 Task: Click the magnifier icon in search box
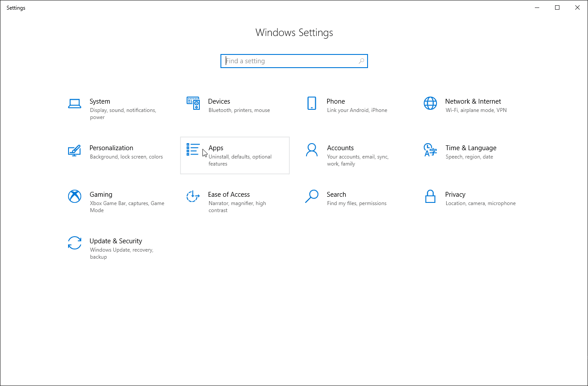click(361, 61)
